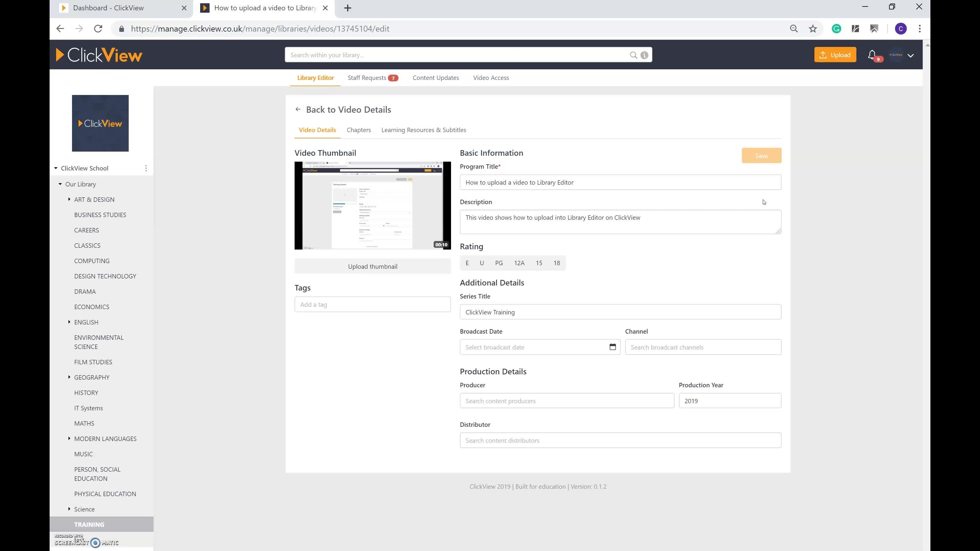Viewport: 980px width, 551px height.
Task: Focus the Program Title field
Action: [620, 183]
